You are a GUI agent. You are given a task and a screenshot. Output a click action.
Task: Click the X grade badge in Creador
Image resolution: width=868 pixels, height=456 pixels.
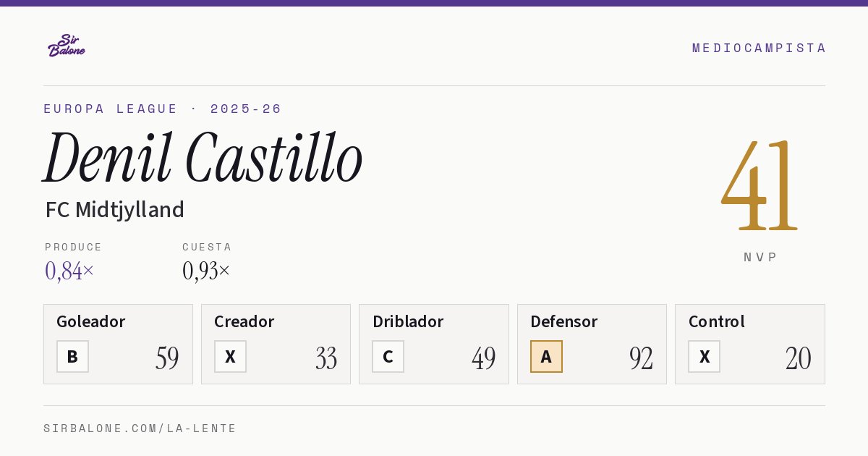point(230,356)
